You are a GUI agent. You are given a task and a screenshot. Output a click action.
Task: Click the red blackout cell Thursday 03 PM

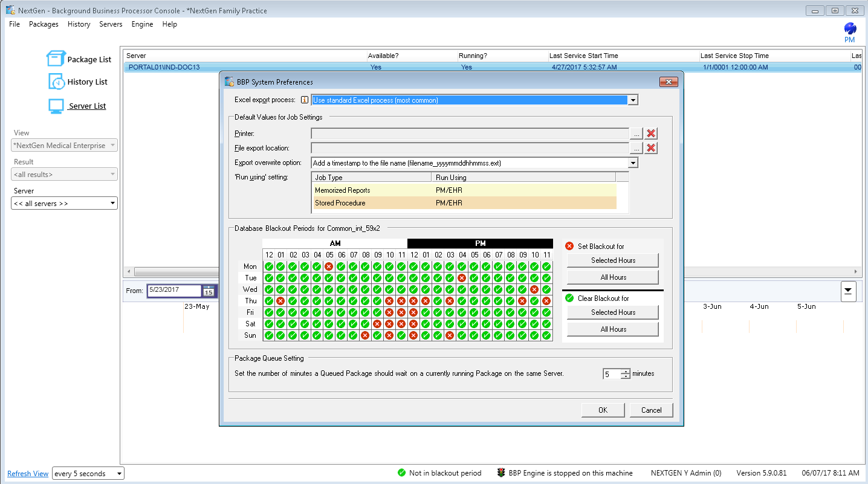(x=450, y=301)
